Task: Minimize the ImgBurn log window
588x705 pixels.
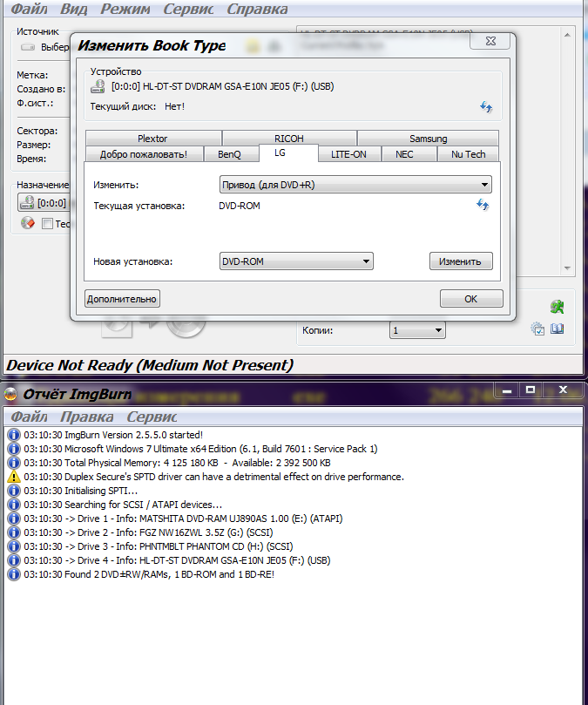Action: (x=507, y=390)
